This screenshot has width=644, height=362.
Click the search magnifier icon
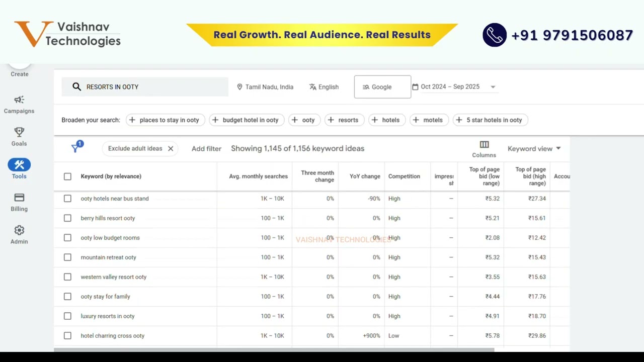(76, 87)
